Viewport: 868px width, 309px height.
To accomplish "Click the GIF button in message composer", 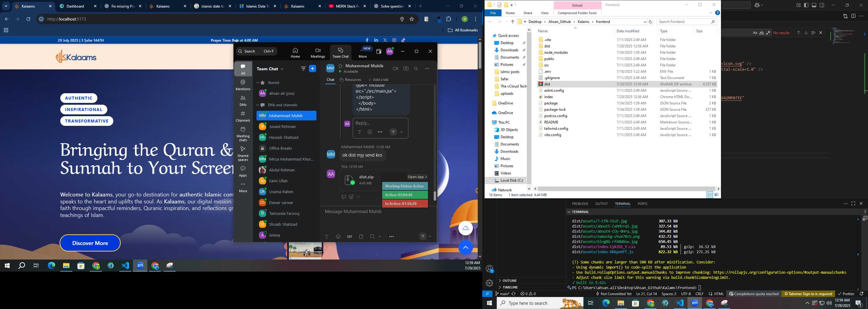I will click(x=349, y=237).
